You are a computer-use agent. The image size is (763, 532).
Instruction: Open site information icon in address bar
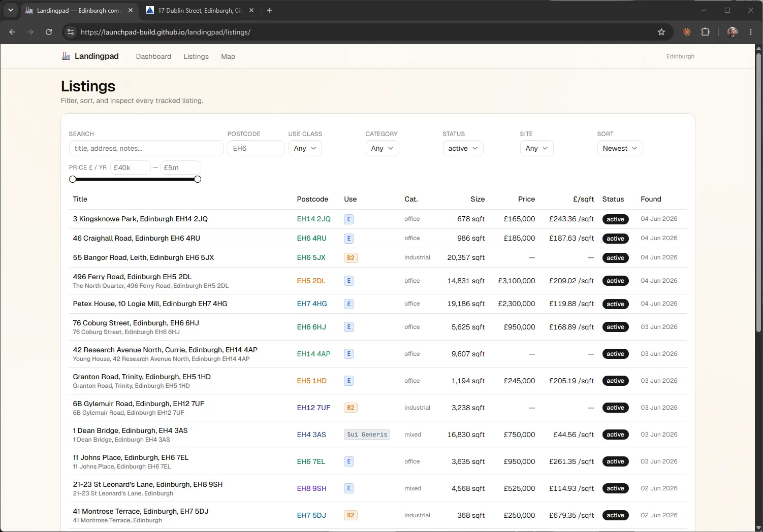point(71,32)
